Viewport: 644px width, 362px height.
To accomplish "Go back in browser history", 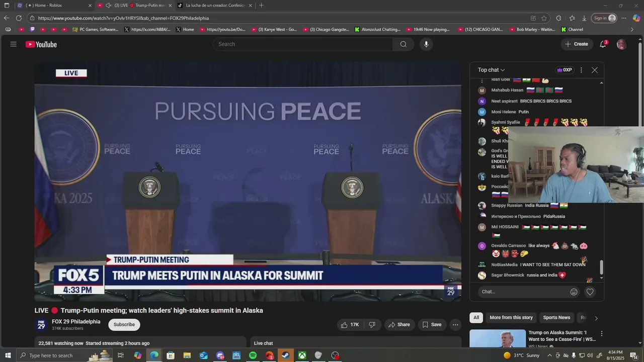I will click(7, 18).
